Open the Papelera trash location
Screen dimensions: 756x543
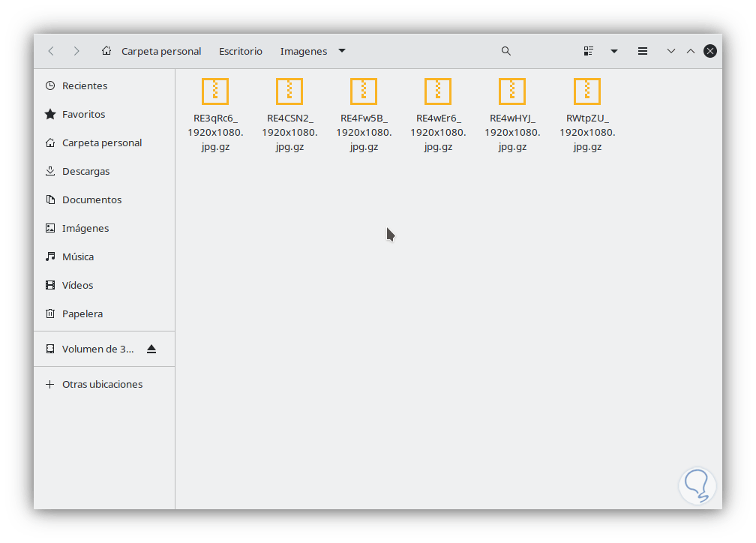82,314
